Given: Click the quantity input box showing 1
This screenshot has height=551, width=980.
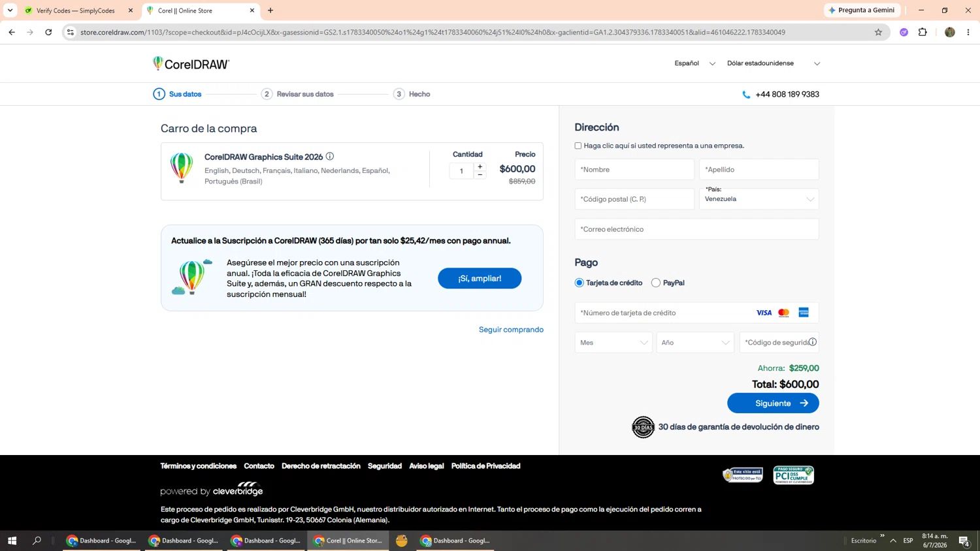Looking at the screenshot, I should [x=461, y=171].
